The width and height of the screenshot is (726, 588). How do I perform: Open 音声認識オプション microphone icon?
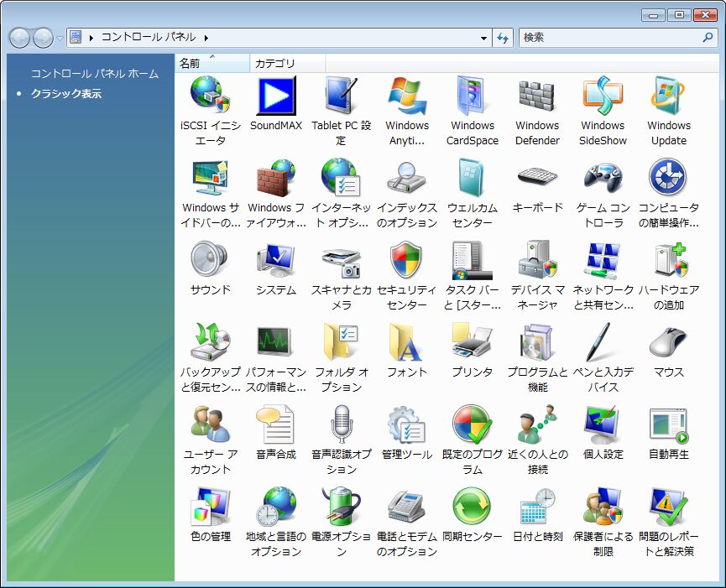pos(342,424)
